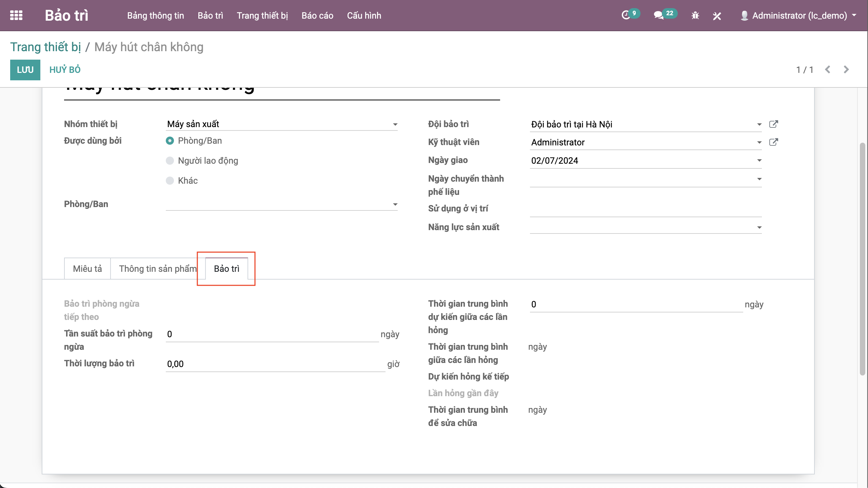Click the LƯU save button
The width and height of the screenshot is (868, 488).
(x=25, y=70)
